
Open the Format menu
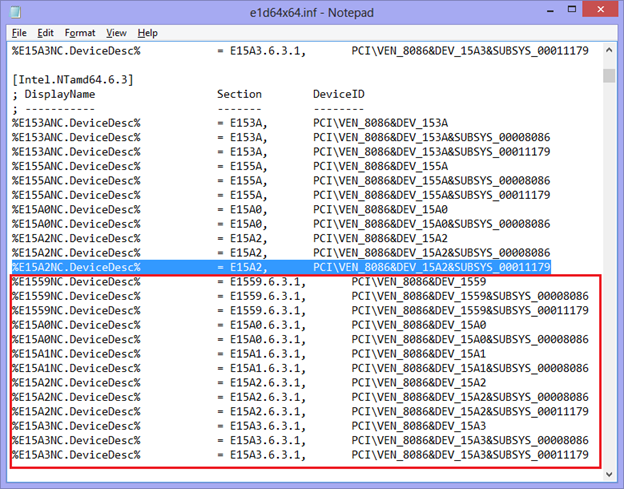79,33
